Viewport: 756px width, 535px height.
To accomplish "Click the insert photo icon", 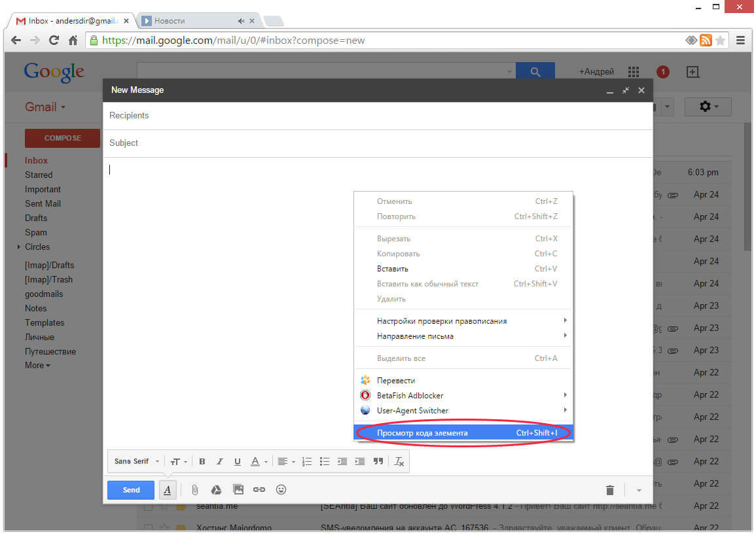I will point(238,490).
